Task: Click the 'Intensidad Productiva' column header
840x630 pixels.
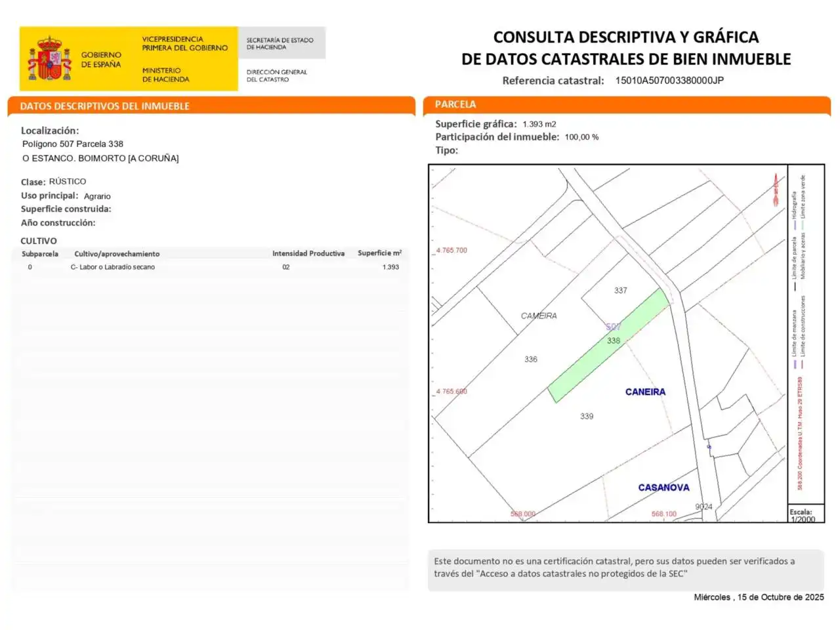Action: pos(308,253)
